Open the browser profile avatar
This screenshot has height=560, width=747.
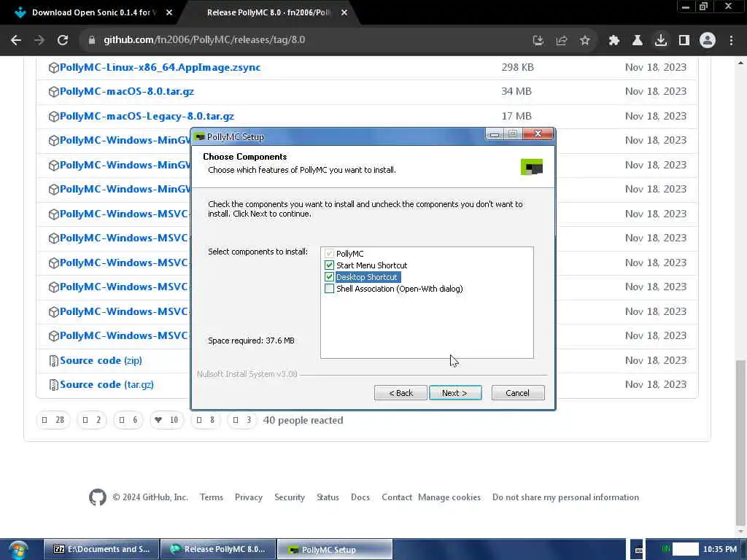[x=708, y=41]
